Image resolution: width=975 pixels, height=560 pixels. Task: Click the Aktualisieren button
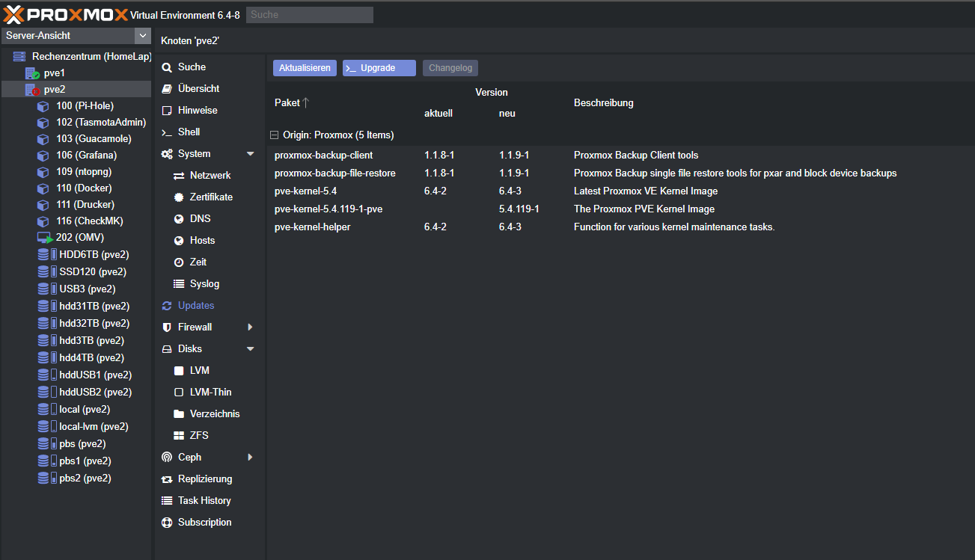coord(305,68)
